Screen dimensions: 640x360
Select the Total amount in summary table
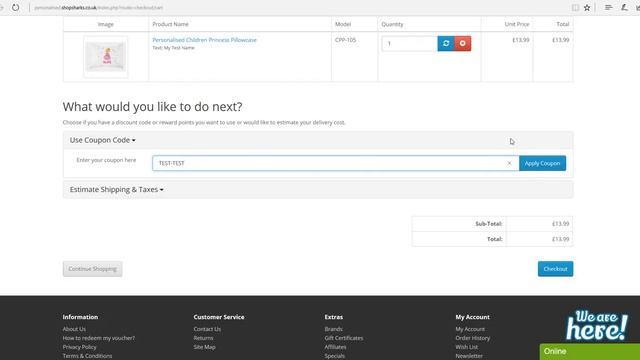pyautogui.click(x=560, y=239)
